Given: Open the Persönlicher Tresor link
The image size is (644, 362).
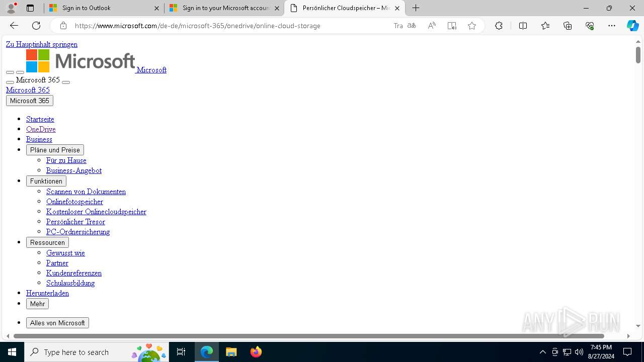Looking at the screenshot, I should pyautogui.click(x=75, y=222).
